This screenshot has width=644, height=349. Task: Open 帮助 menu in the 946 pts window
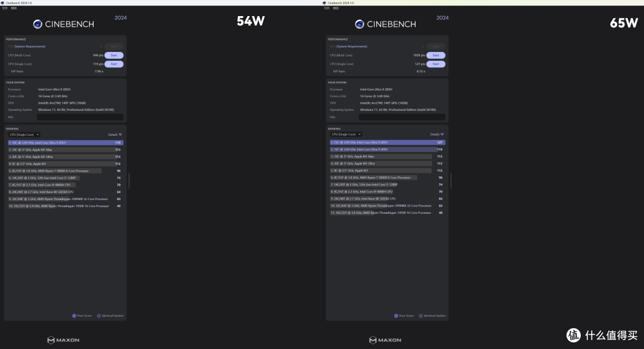(x=14, y=8)
